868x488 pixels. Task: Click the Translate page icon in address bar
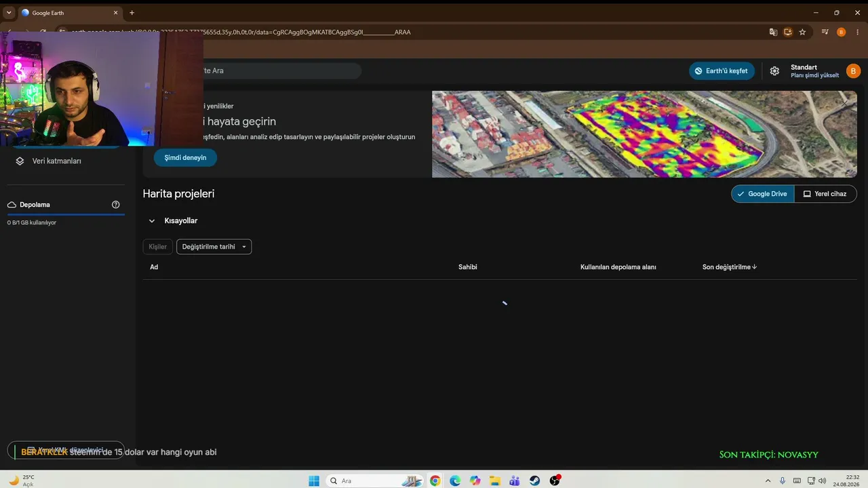[x=773, y=32]
